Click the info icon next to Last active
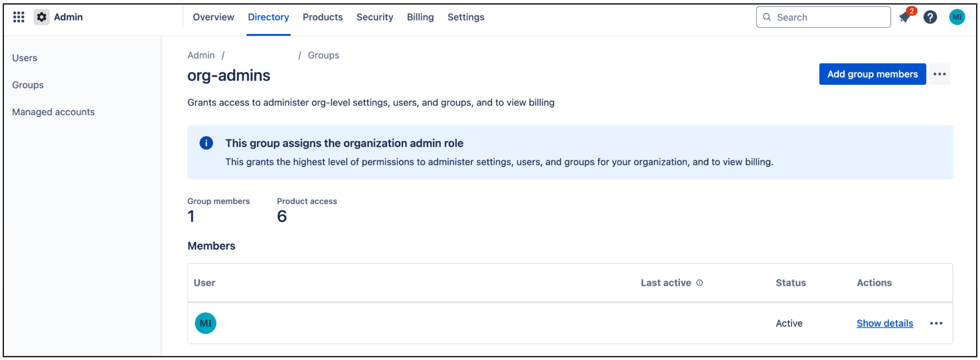The height and width of the screenshot is (360, 980). pos(700,283)
